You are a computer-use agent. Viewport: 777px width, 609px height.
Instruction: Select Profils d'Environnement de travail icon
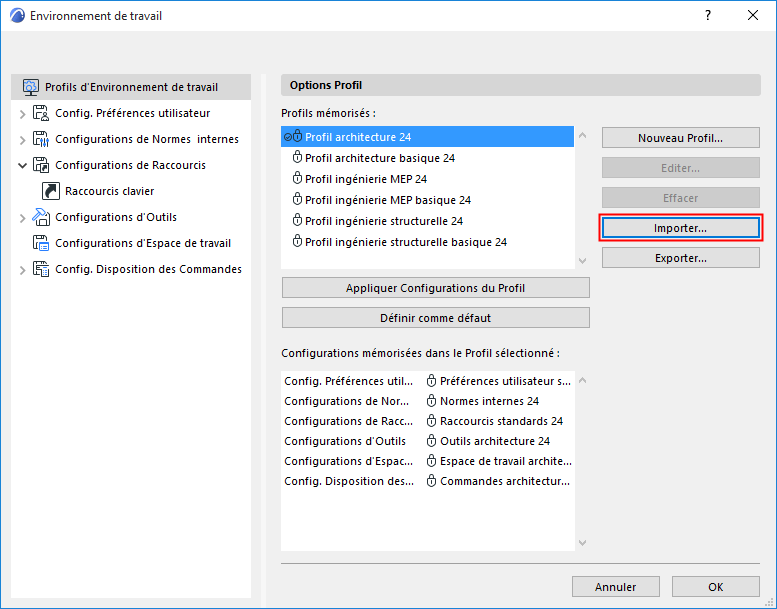pos(30,87)
